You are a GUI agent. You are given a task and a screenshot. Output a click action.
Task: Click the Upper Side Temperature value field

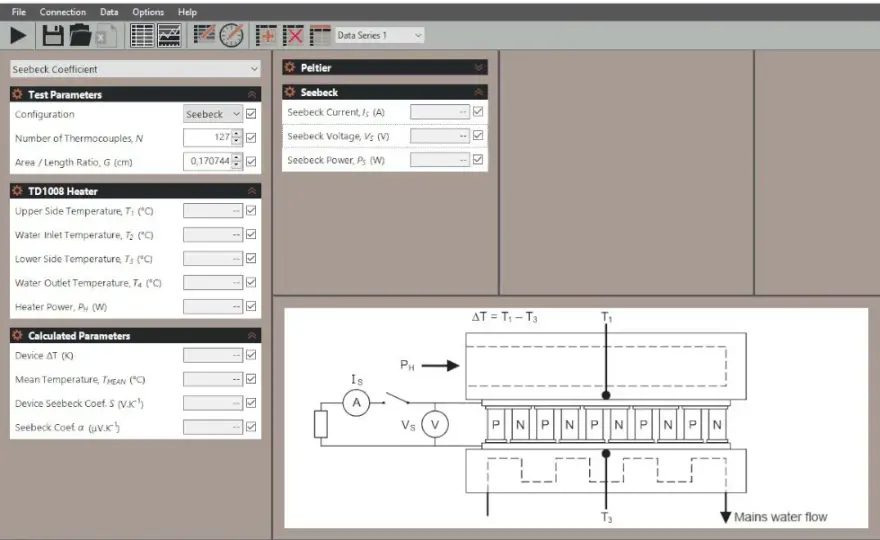coord(213,210)
